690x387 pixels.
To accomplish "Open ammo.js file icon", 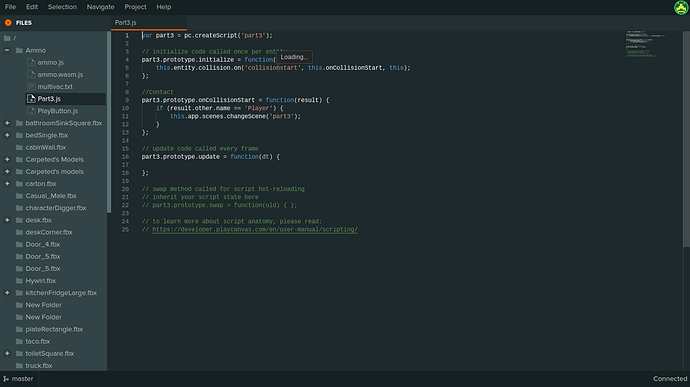I will click(31, 63).
